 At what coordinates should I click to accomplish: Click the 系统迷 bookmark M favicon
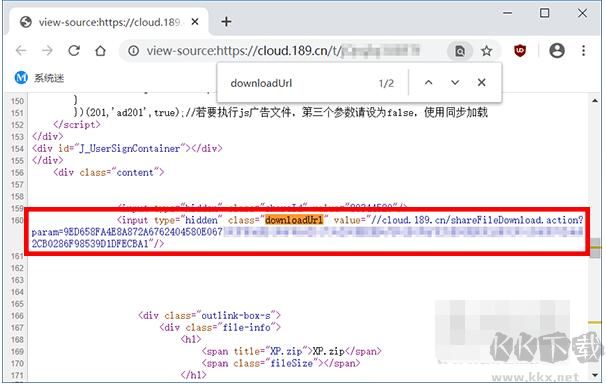coord(21,78)
